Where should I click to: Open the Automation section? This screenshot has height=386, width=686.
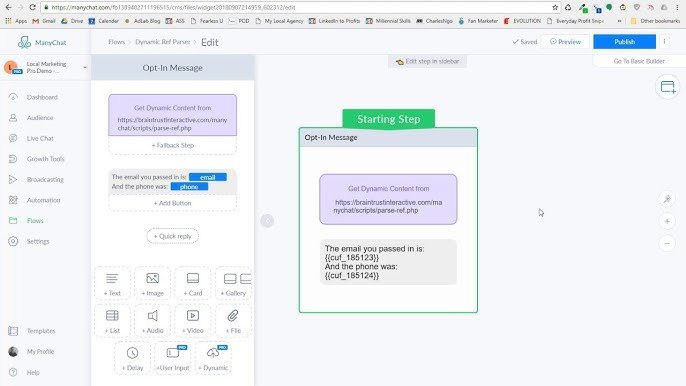pos(35,200)
